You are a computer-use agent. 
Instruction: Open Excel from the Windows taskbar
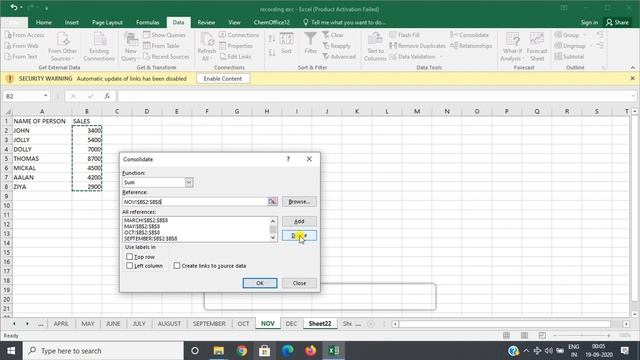[333, 351]
